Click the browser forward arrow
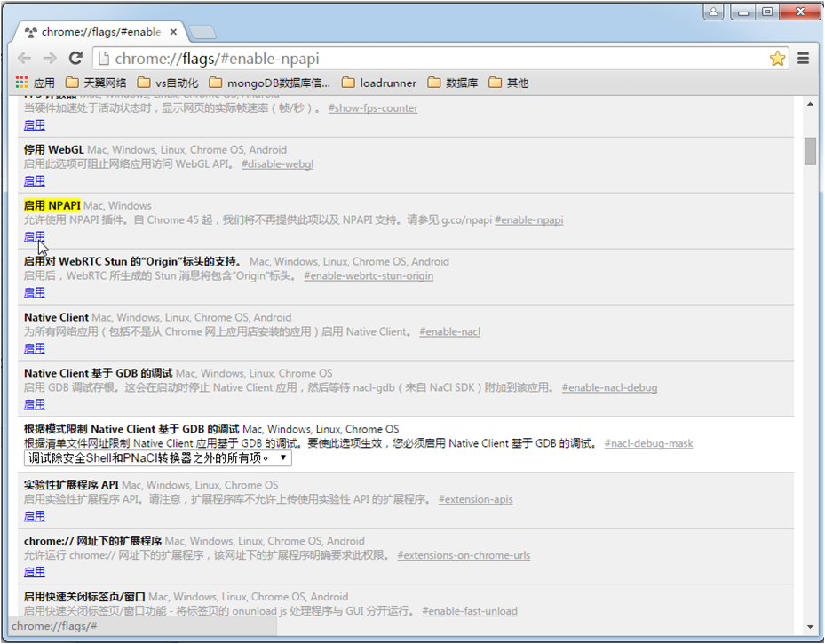Image resolution: width=825 pixels, height=644 pixels. coord(50,58)
